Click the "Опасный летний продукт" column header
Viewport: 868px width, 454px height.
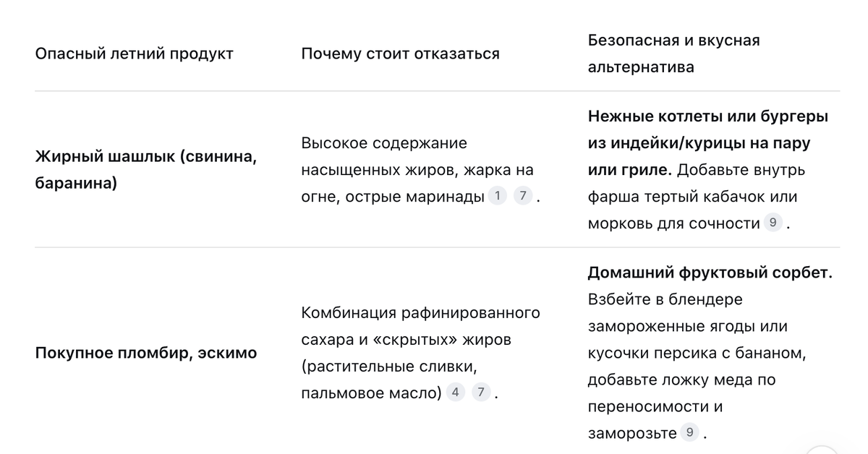[x=134, y=54]
